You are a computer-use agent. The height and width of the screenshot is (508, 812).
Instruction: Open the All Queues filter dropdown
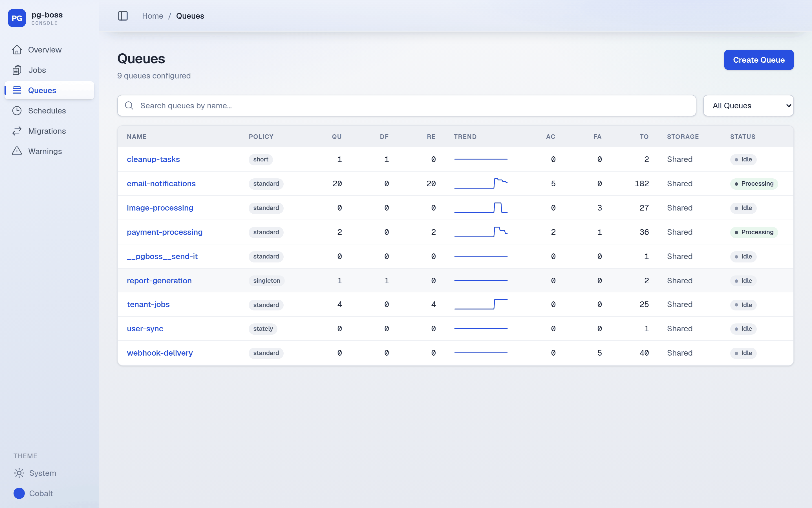click(x=748, y=106)
